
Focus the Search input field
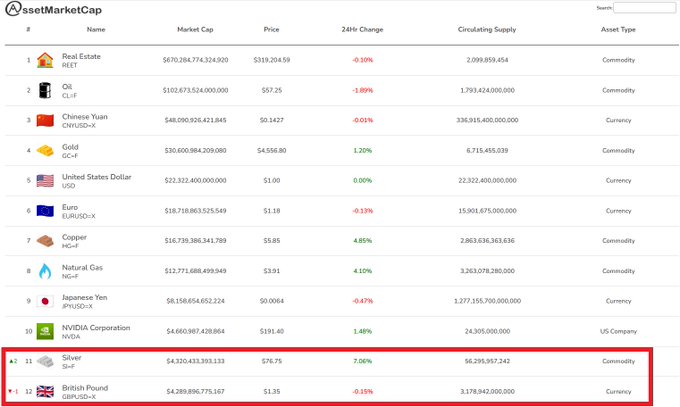(x=644, y=8)
